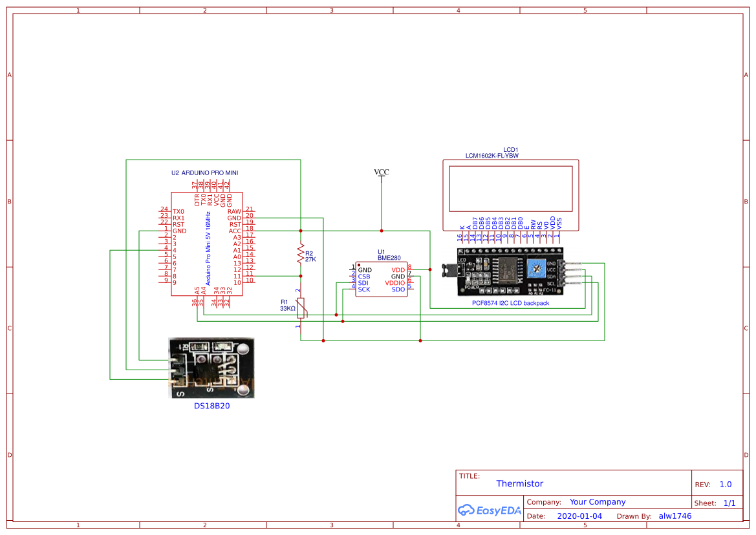The height and width of the screenshot is (535, 756).
Task: Click the Sheet value 1/1
Action: tap(729, 502)
